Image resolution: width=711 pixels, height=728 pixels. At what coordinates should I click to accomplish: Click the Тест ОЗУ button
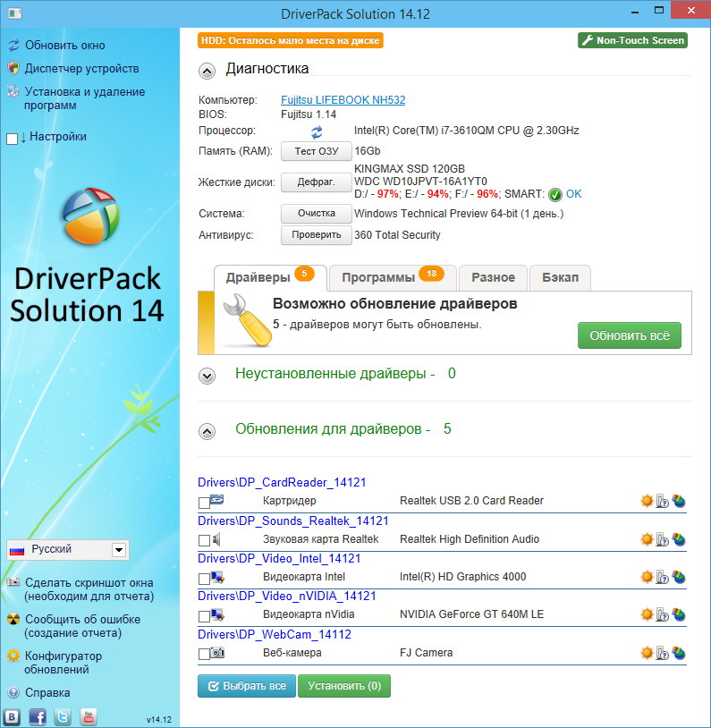(x=317, y=151)
